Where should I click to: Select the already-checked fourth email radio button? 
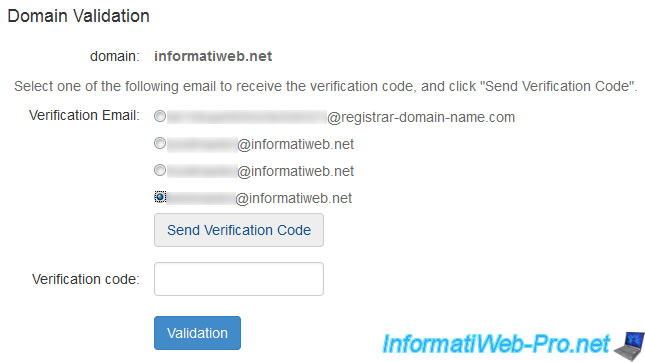pyautogui.click(x=160, y=197)
